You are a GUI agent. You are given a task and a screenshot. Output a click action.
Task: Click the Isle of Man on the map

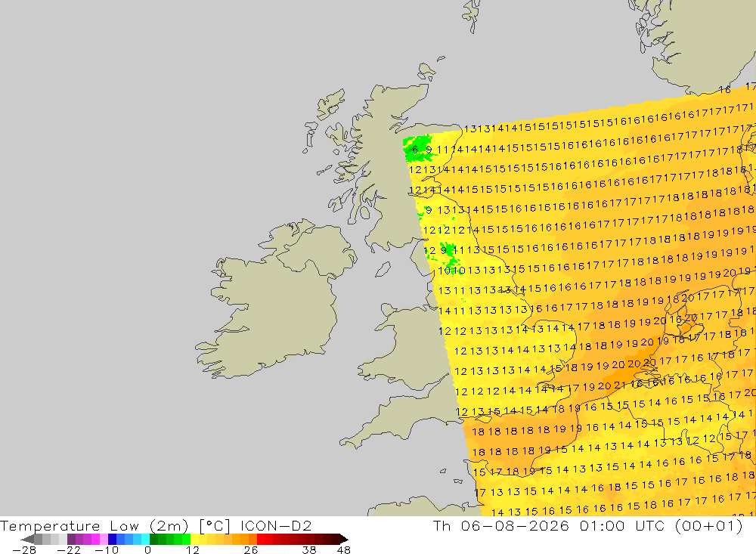pyautogui.click(x=383, y=269)
